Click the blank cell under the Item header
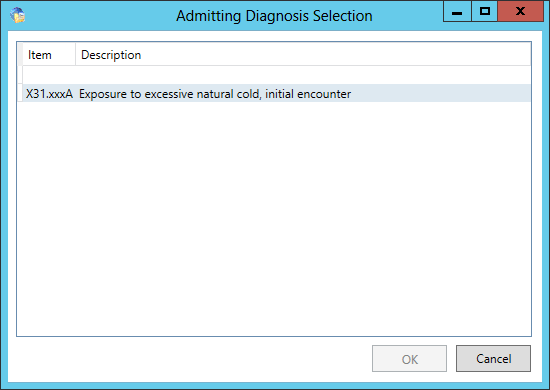The image size is (550, 390). click(49, 75)
